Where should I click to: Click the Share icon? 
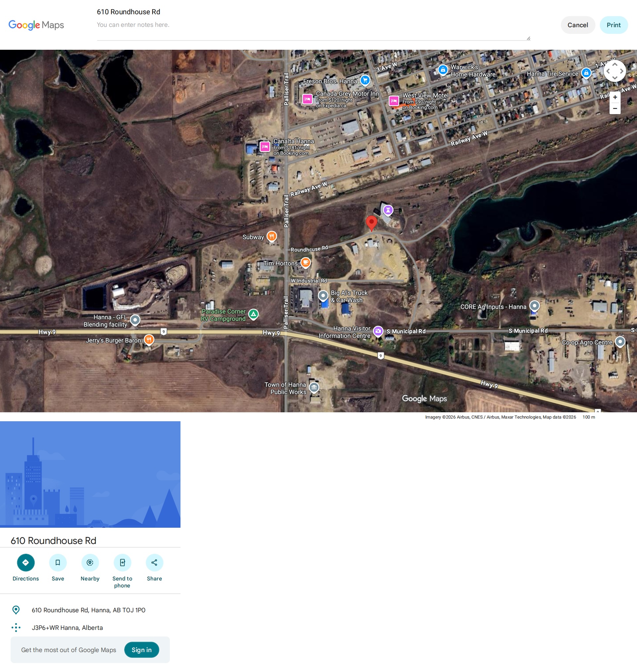tap(154, 562)
